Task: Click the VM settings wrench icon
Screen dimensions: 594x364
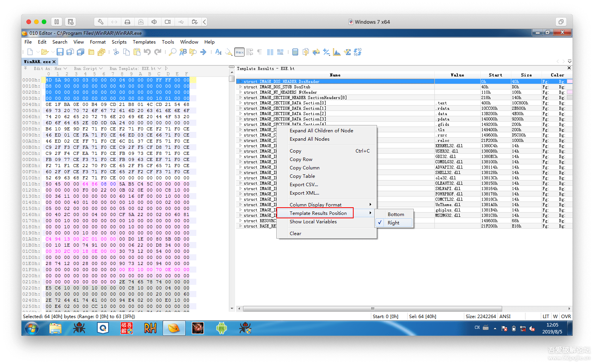Action: tap(100, 22)
